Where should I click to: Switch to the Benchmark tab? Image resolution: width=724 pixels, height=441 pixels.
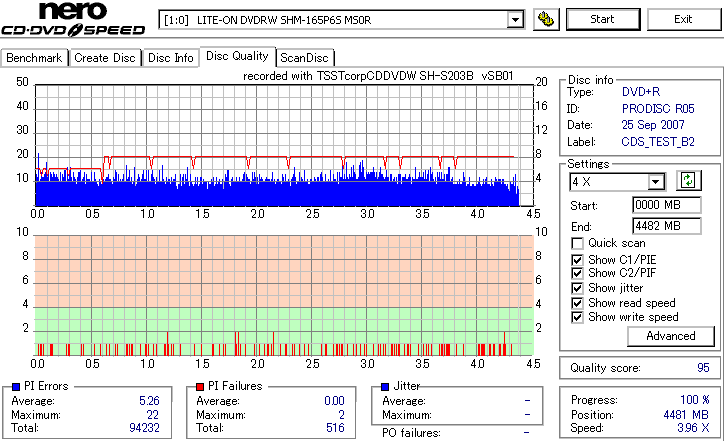pyautogui.click(x=34, y=58)
